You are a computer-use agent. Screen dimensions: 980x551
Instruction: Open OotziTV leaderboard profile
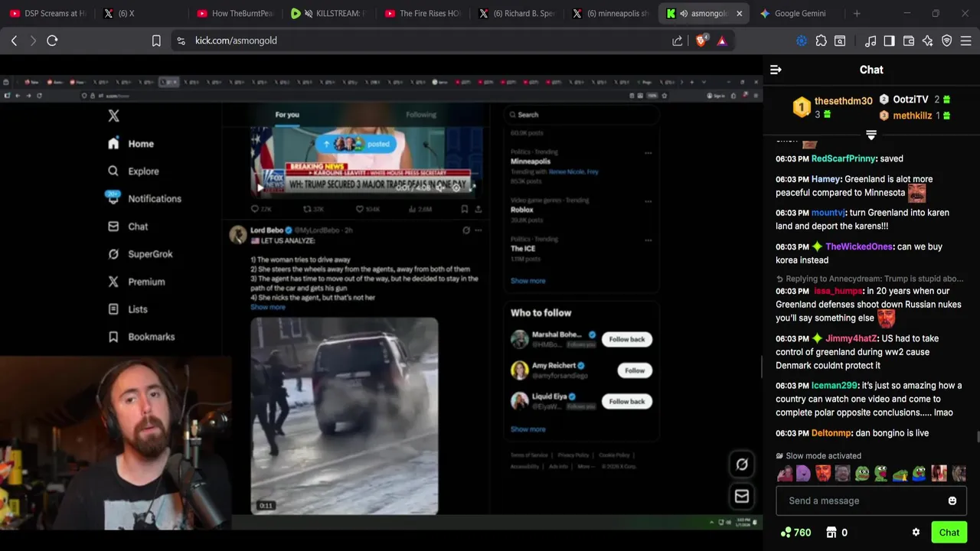coord(910,99)
